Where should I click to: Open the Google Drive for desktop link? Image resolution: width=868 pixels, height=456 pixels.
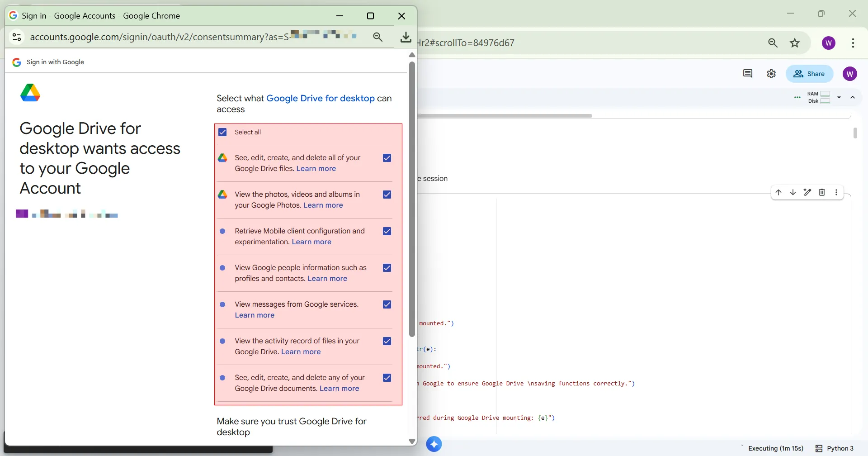click(x=321, y=98)
